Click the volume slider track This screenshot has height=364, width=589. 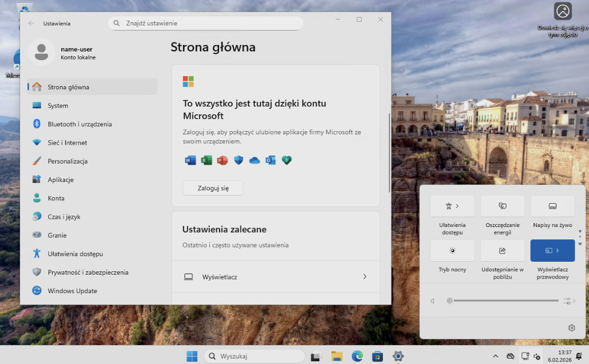[504, 301]
